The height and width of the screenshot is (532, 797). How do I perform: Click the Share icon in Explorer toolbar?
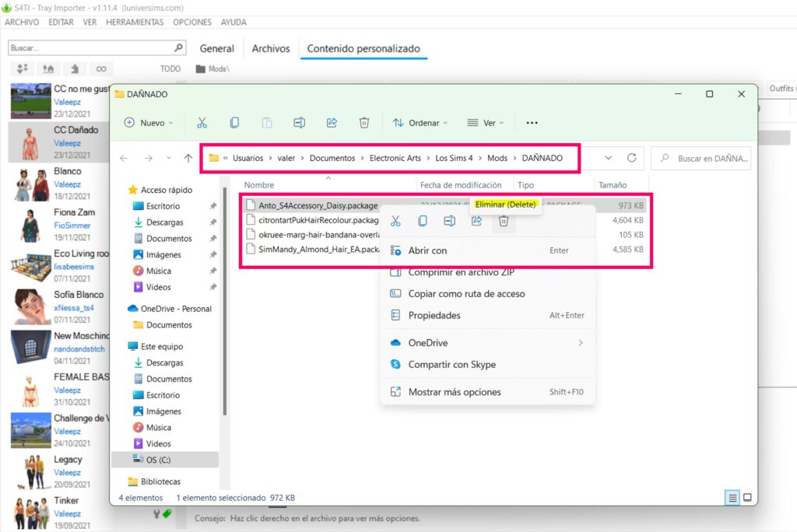point(332,122)
